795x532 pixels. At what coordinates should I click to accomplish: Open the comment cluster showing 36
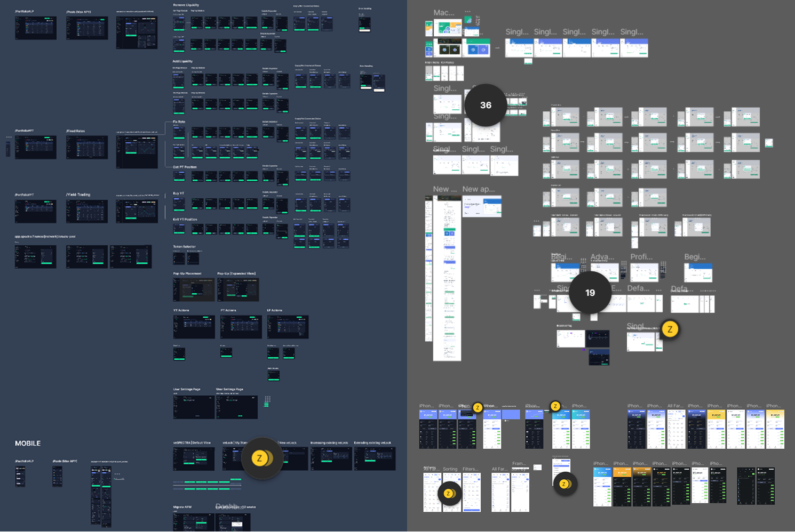[486, 105]
